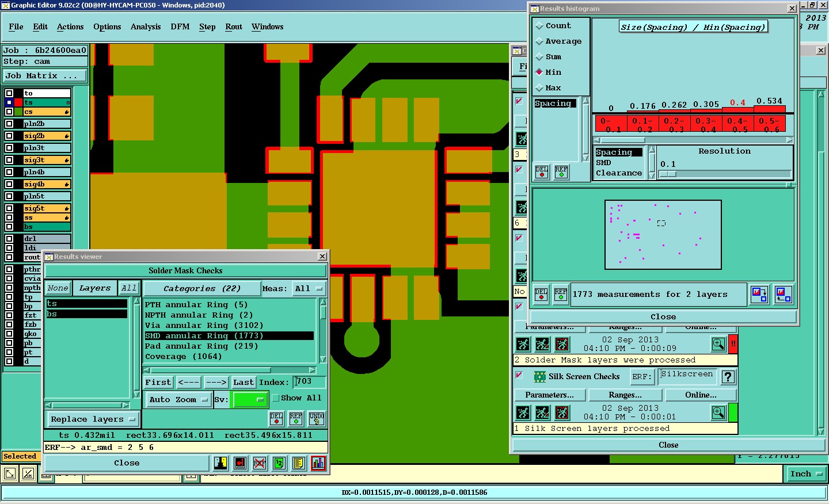Select the Max radio option

[x=539, y=88]
